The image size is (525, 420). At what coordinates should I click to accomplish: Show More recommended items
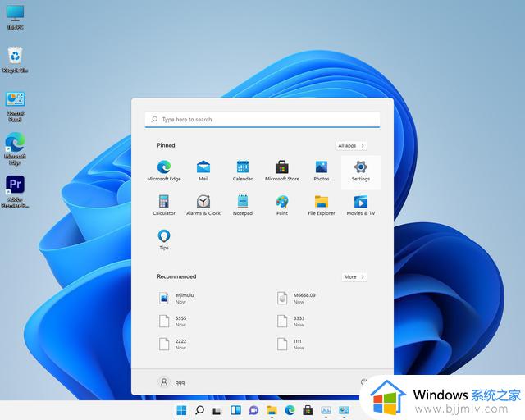pyautogui.click(x=354, y=277)
